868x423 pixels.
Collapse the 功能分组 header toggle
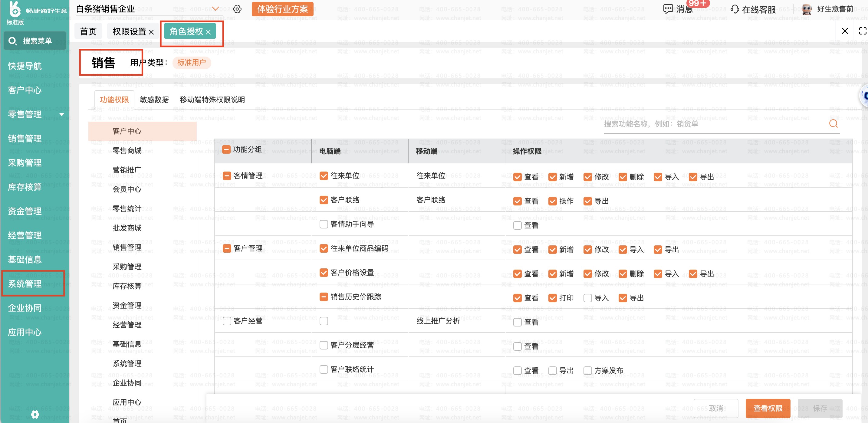[227, 149]
